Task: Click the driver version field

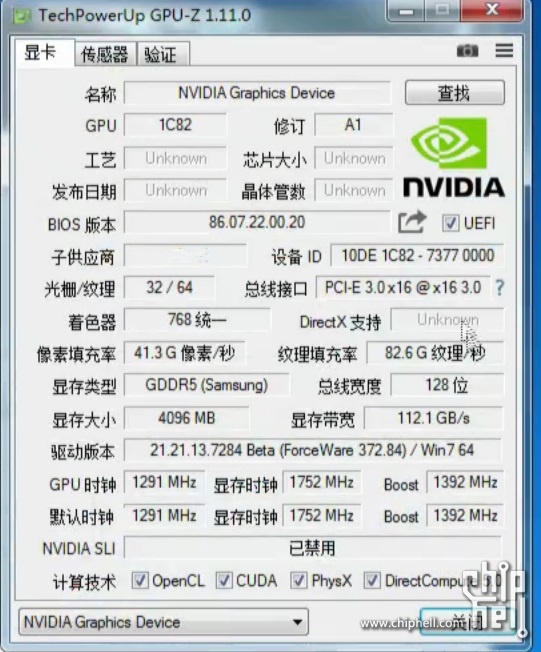Action: pyautogui.click(x=313, y=450)
